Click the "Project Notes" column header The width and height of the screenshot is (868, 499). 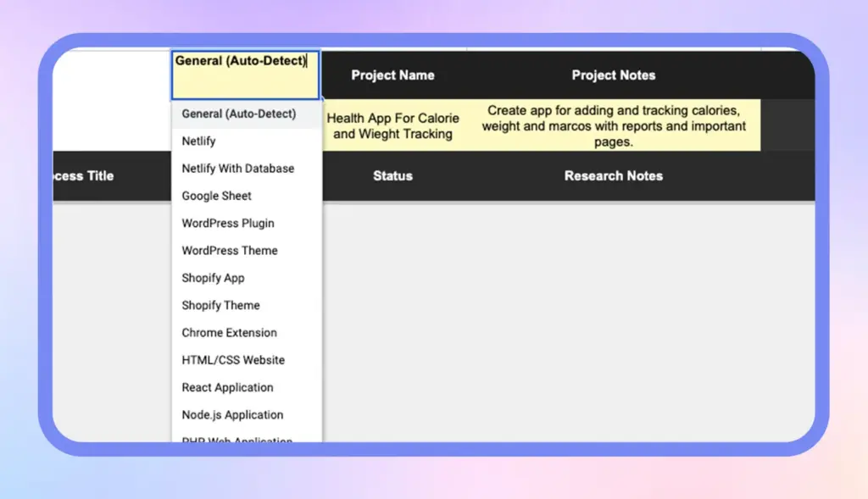point(613,75)
